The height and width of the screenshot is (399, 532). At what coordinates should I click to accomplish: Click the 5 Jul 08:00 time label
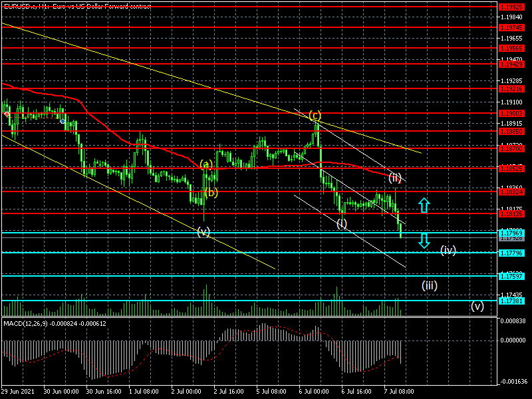click(x=271, y=391)
